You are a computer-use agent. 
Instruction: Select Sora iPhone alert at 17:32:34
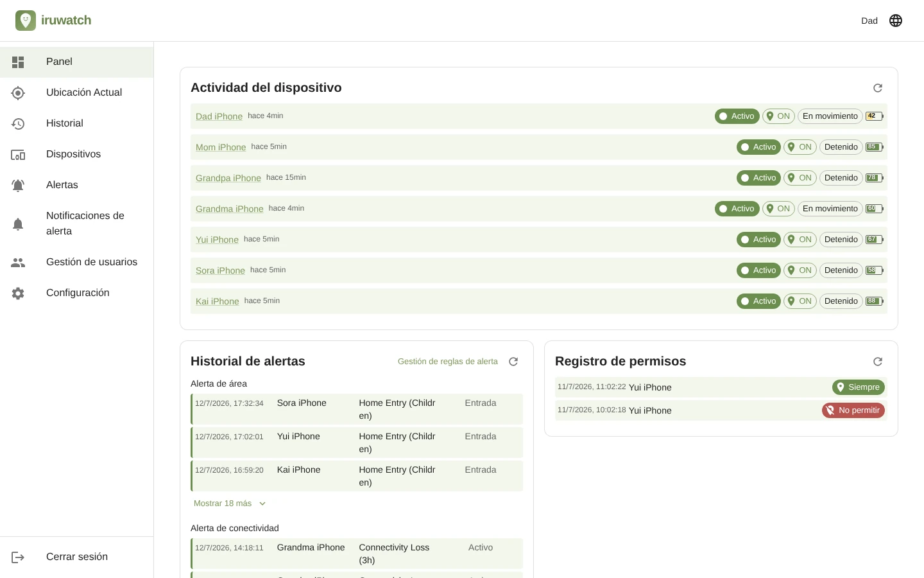[357, 409]
